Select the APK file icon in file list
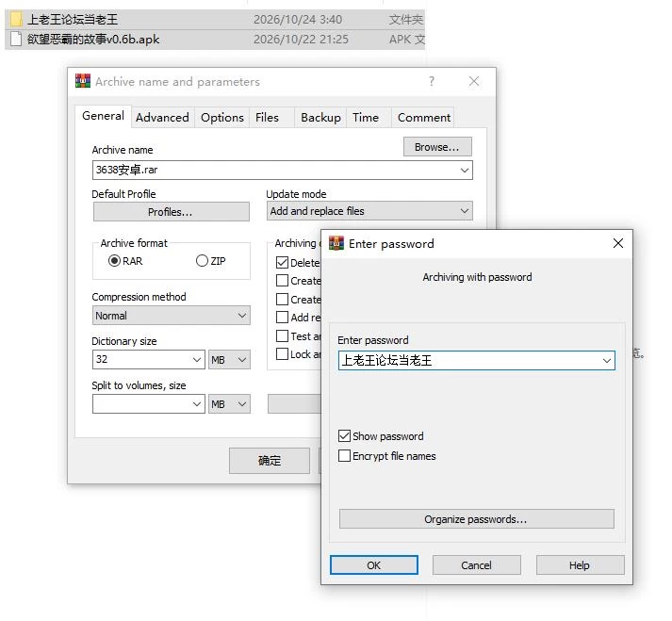Screen dimensions: 672x621 click(16, 39)
